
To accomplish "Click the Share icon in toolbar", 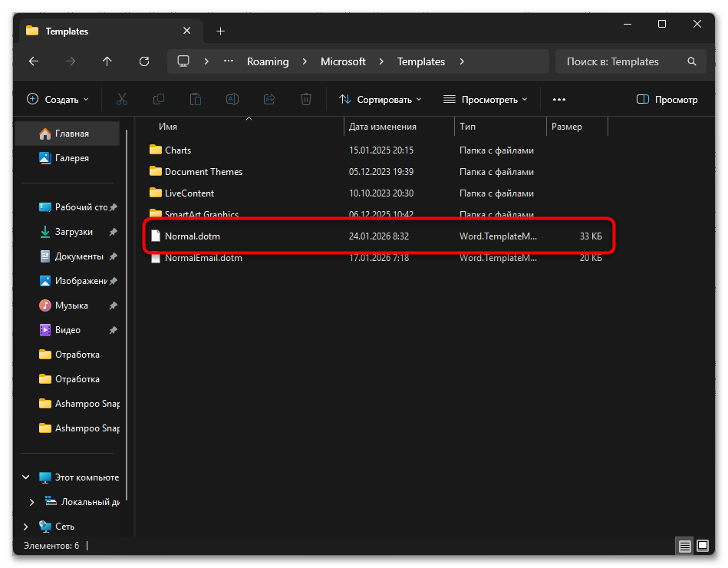I will point(269,99).
